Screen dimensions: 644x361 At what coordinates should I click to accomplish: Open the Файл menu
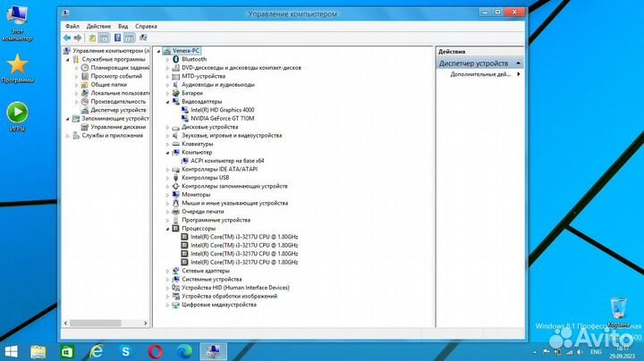tap(72, 26)
